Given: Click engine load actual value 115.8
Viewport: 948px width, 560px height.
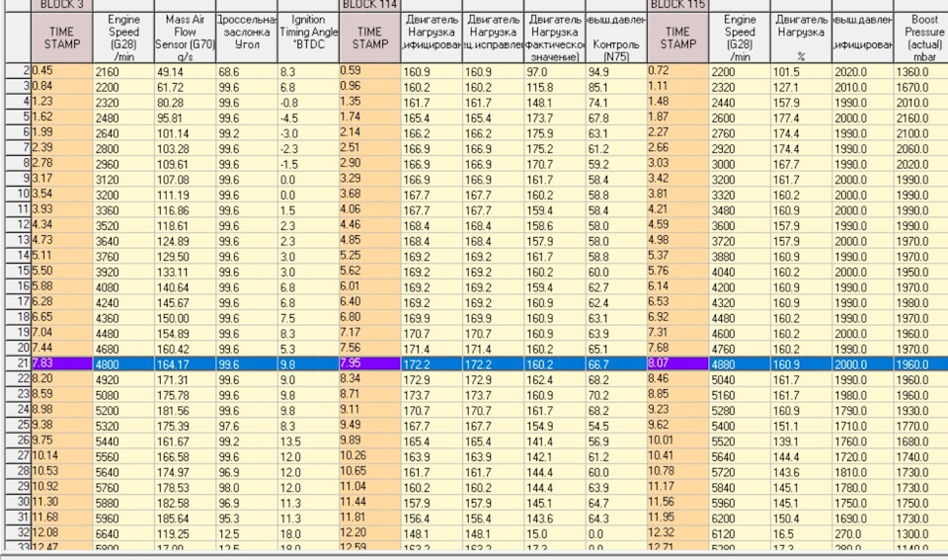Looking at the screenshot, I should tap(554, 87).
